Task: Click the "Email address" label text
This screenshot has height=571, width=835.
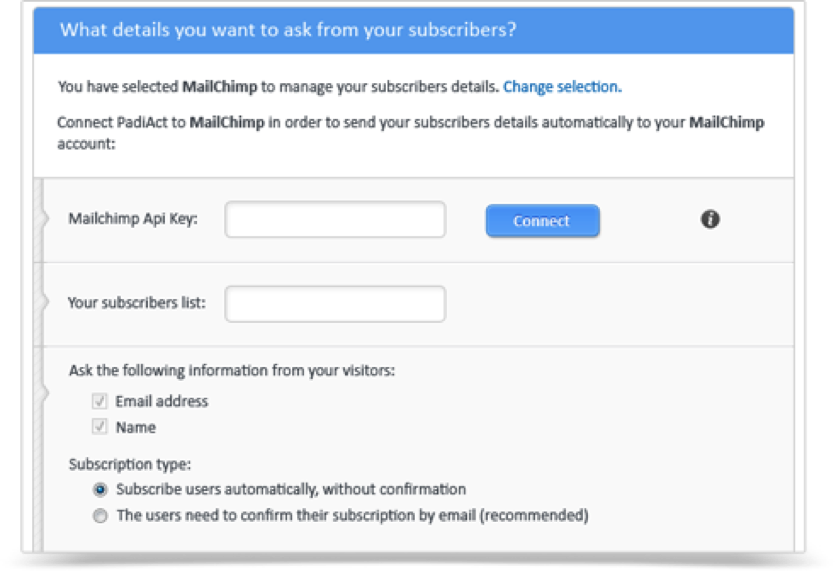Action: [162, 401]
